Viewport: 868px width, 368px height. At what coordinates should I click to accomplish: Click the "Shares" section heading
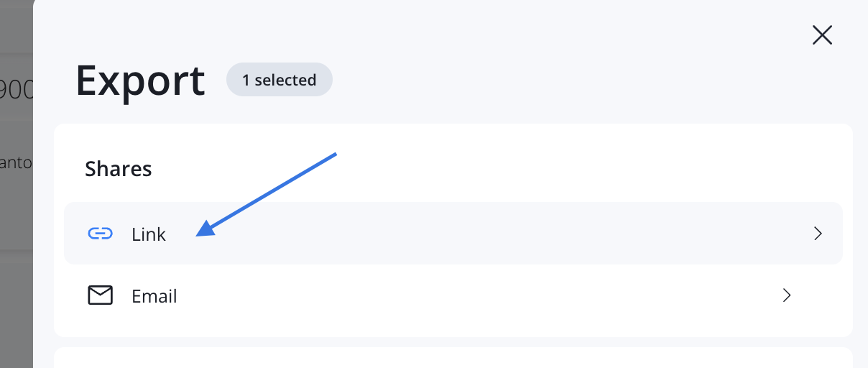tap(119, 169)
